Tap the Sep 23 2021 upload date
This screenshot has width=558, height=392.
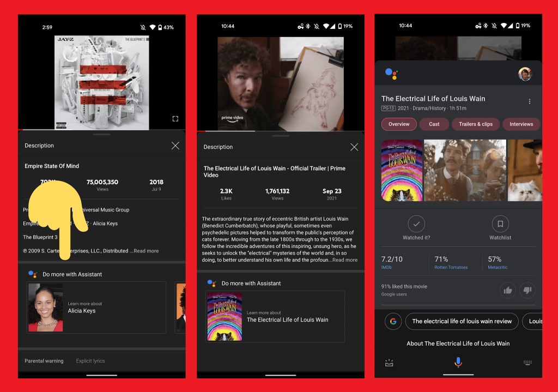pos(332,194)
